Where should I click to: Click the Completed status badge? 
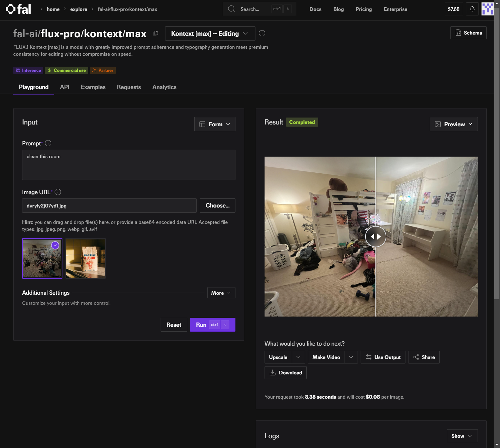click(302, 122)
